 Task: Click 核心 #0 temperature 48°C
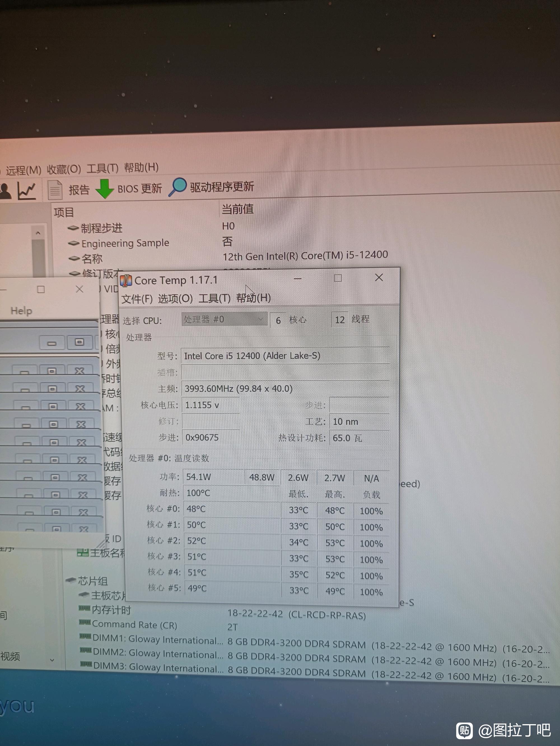(x=232, y=509)
